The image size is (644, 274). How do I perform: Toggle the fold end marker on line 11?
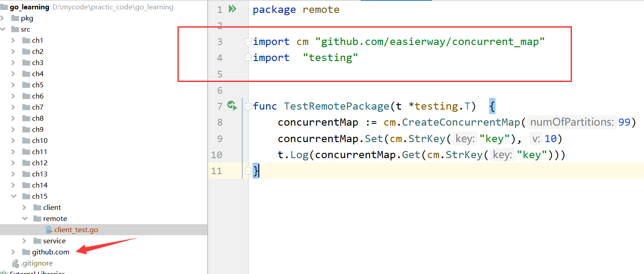(248, 171)
